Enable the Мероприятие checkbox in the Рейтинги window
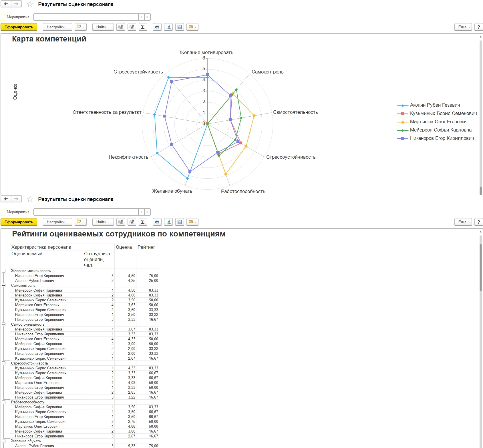Viewport: 483px width, 448px height. click(3, 212)
